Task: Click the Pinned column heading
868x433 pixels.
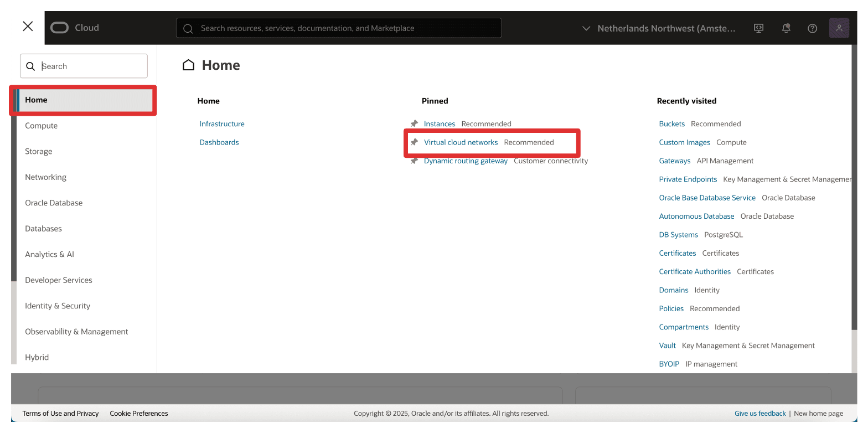Action: point(435,101)
